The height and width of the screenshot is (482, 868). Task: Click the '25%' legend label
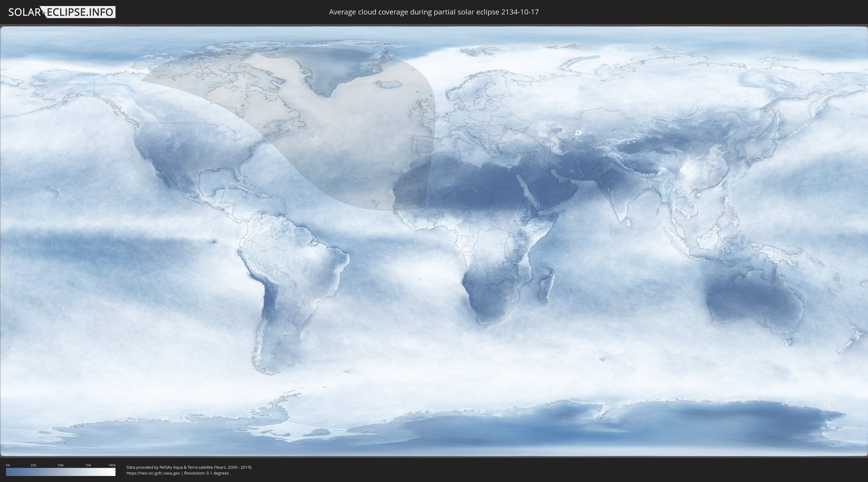pyautogui.click(x=33, y=465)
